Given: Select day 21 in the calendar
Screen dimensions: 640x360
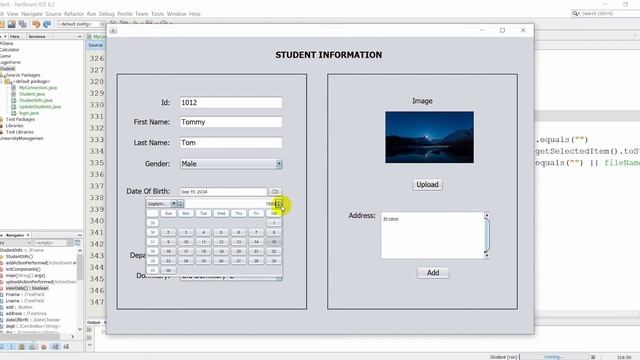Looking at the screenshot, I should coord(256,251).
